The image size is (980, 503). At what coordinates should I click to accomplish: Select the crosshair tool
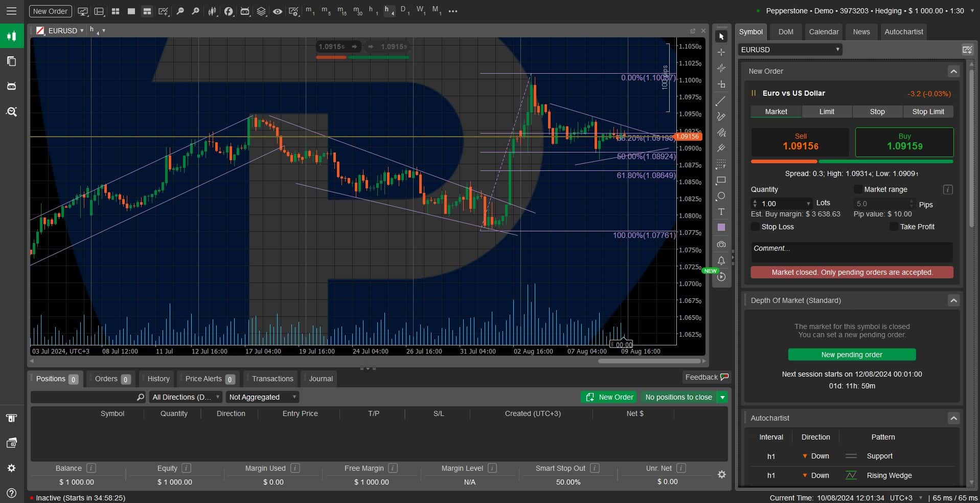721,52
